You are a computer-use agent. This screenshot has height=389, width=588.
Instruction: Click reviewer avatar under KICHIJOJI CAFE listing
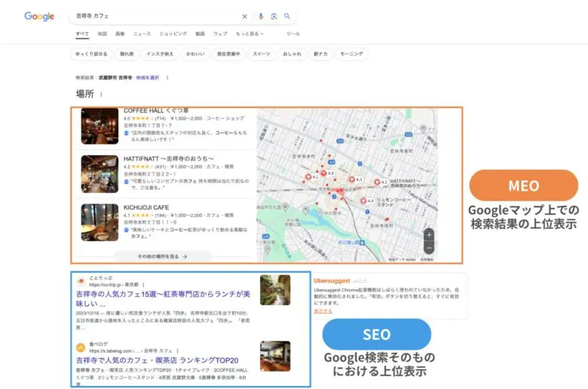(x=127, y=230)
